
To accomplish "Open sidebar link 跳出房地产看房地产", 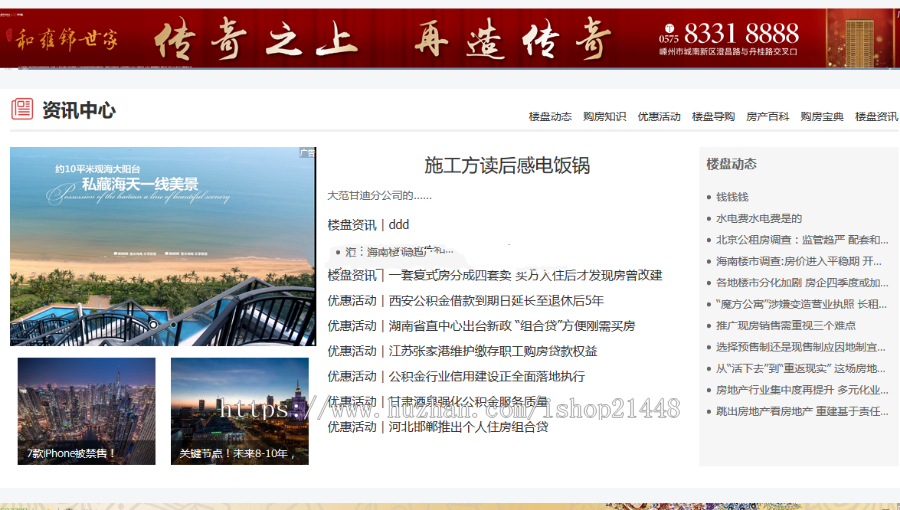I will (802, 411).
